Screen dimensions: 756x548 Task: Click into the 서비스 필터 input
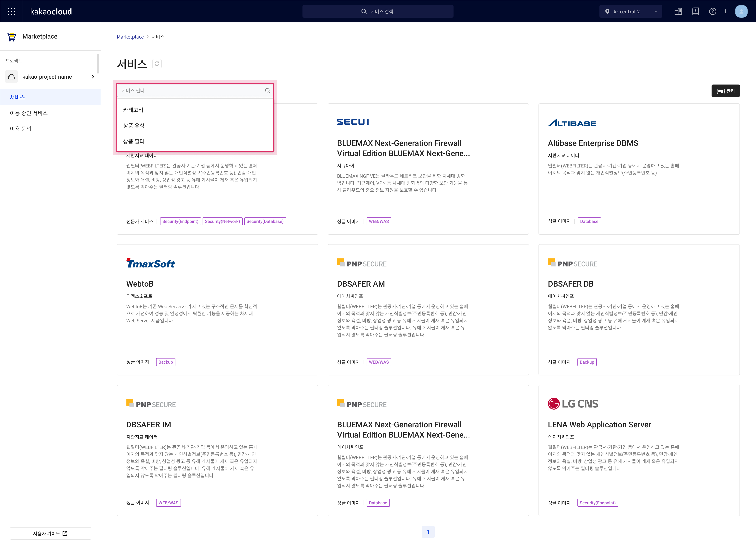pyautogui.click(x=195, y=91)
